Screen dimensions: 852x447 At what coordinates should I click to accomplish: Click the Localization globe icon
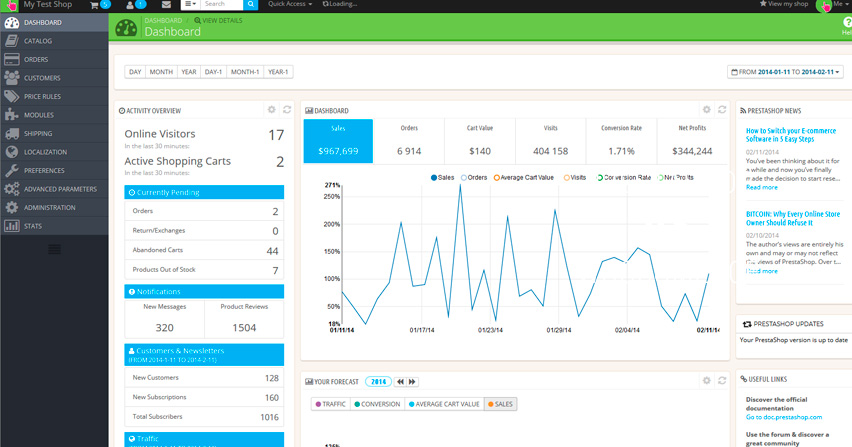coord(11,152)
